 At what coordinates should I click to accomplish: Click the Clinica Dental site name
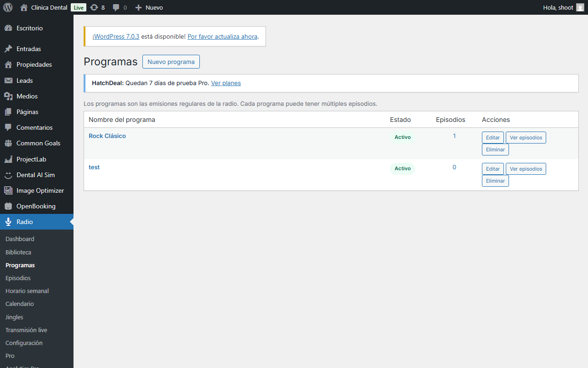(x=49, y=7)
